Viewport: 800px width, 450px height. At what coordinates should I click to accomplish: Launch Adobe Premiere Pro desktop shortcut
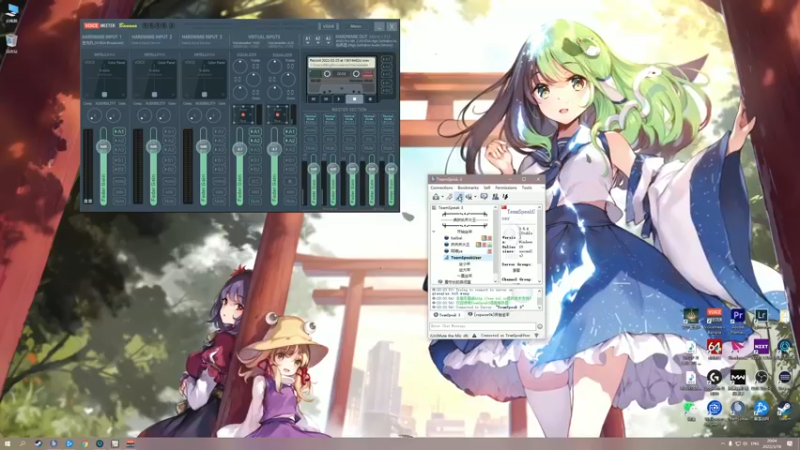click(x=737, y=320)
